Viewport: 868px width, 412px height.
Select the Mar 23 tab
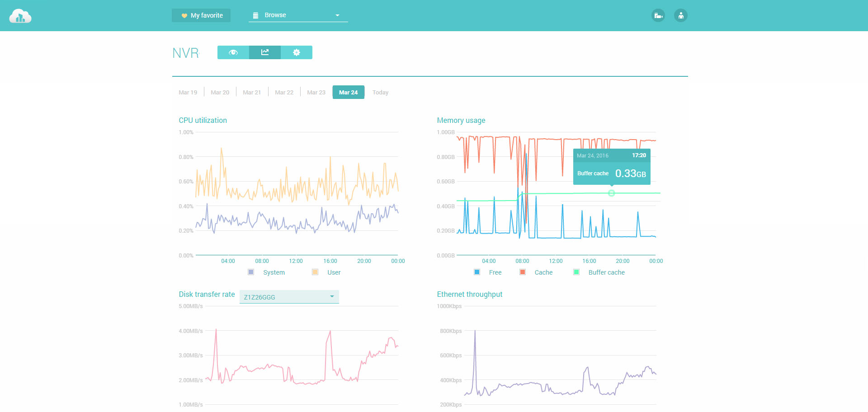(316, 92)
